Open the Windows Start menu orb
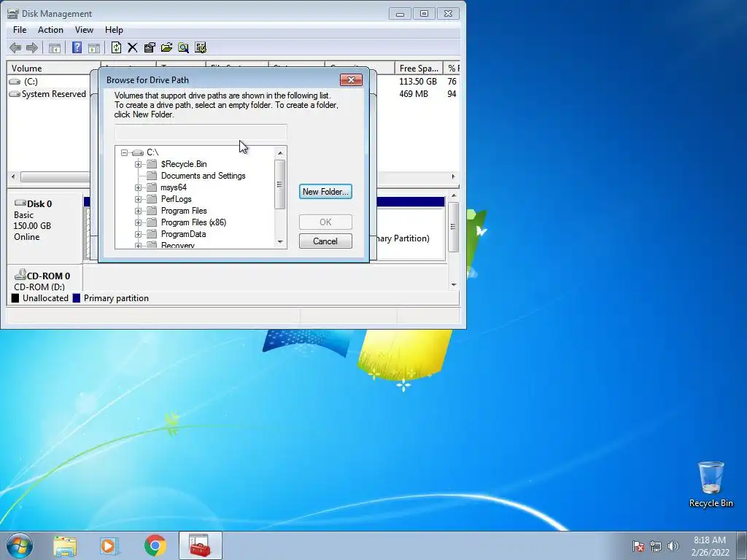 point(20,545)
